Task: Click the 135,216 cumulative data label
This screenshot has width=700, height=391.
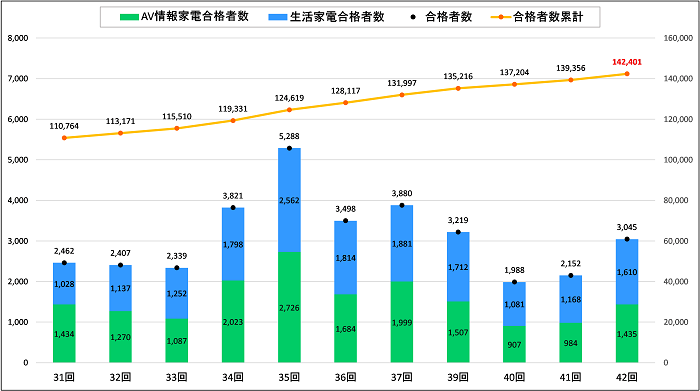Action: coord(458,77)
